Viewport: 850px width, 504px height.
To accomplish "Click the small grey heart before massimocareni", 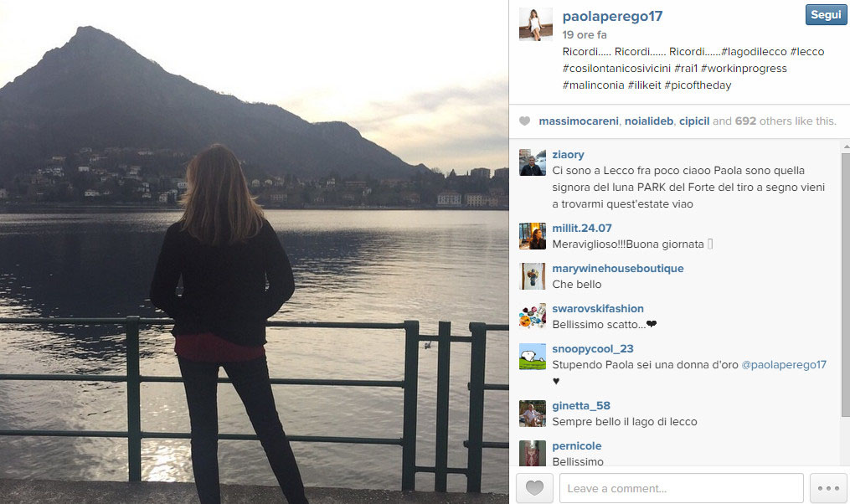I will [x=524, y=121].
